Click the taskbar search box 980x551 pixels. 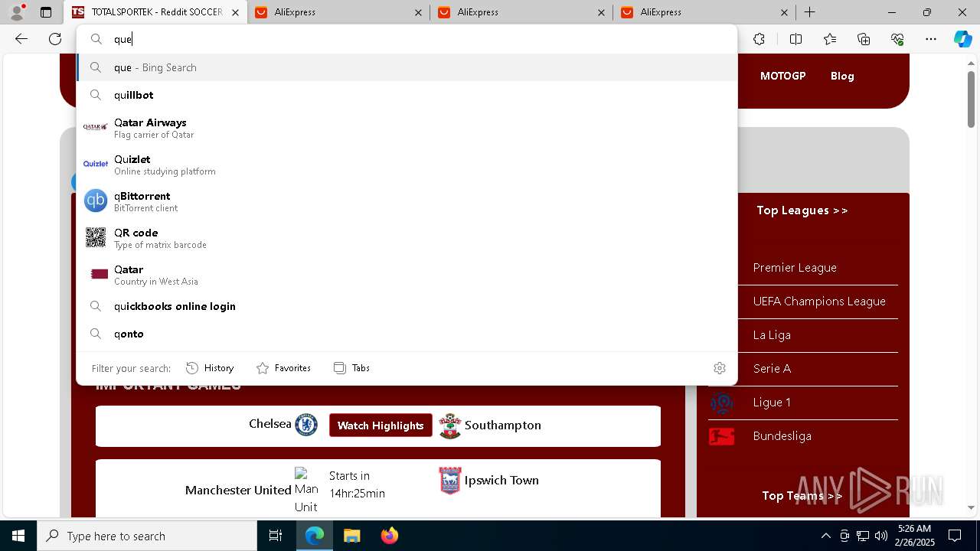tap(147, 536)
